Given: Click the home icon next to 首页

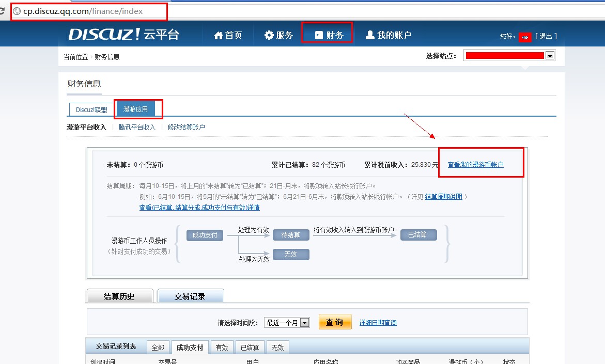Looking at the screenshot, I should 219,36.
